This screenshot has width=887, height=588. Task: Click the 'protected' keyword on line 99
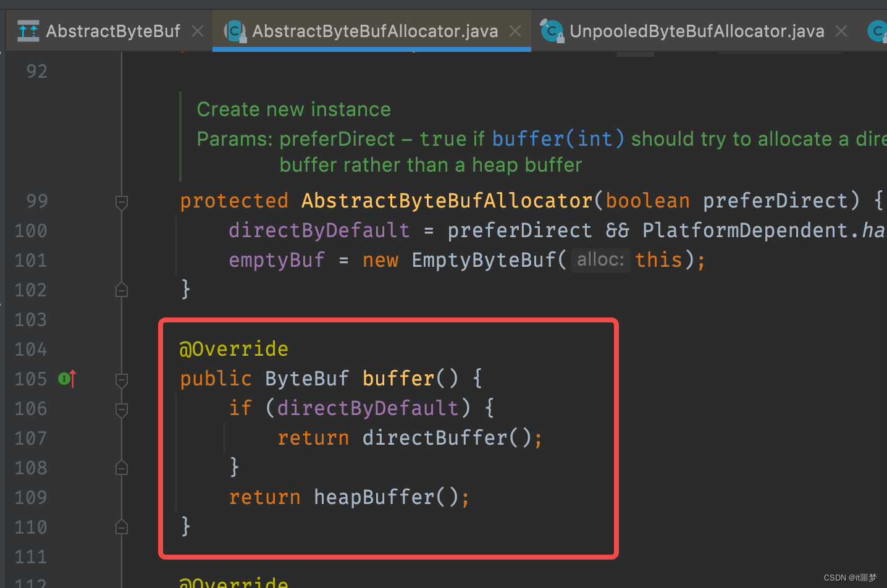pos(234,201)
